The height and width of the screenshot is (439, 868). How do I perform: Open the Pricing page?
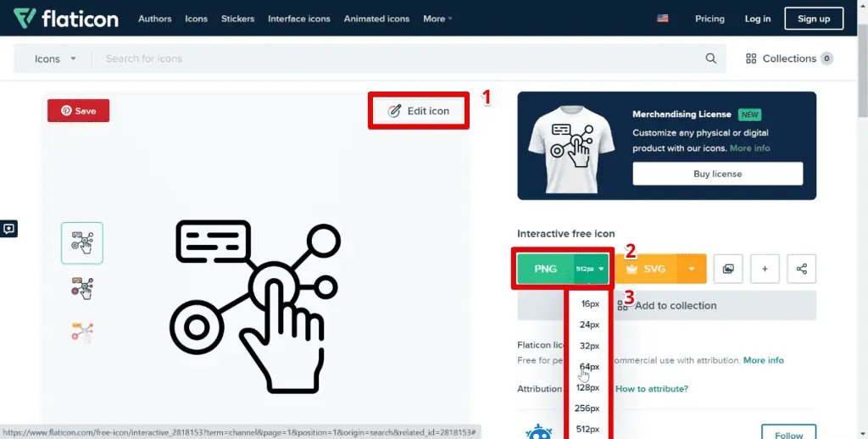click(x=709, y=19)
